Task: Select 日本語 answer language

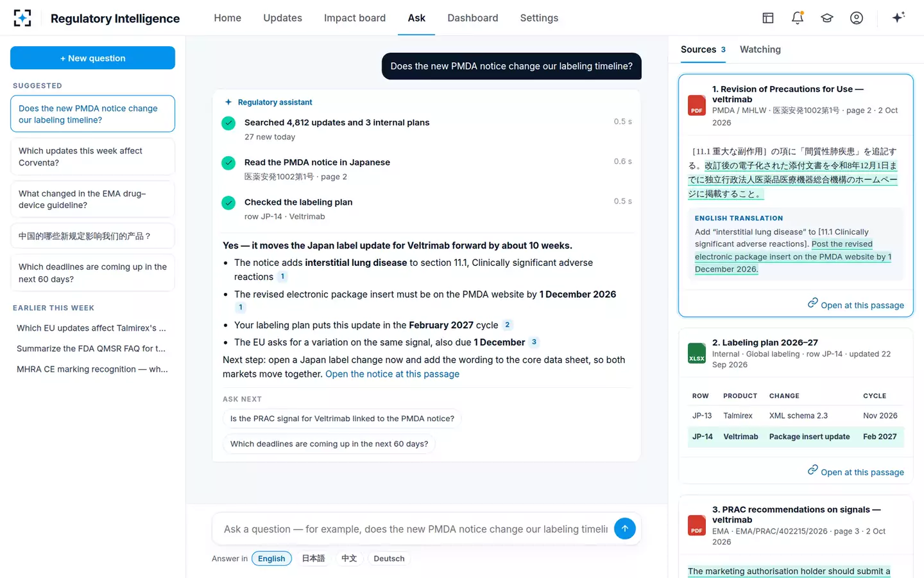Action: tap(313, 559)
